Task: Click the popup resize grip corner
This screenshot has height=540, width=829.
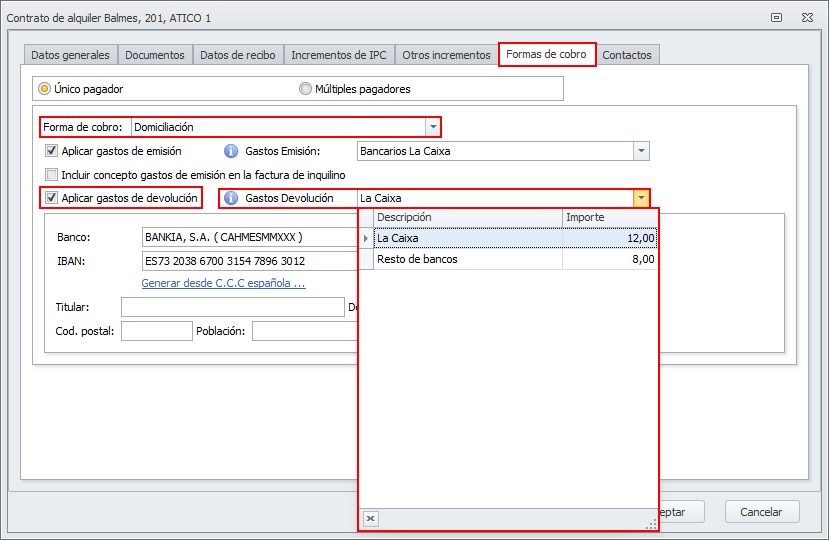Action: pos(651,524)
